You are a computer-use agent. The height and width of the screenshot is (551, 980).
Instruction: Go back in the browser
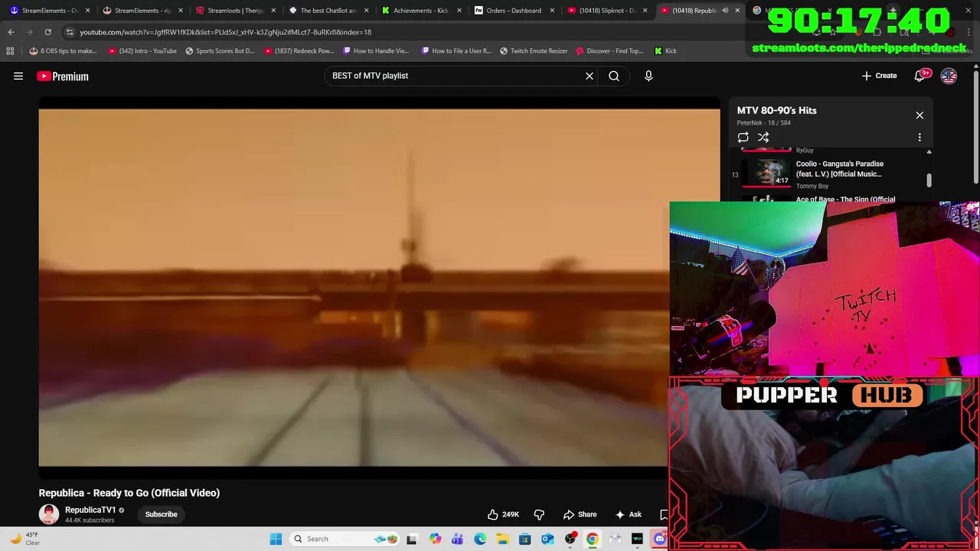[x=11, y=32]
